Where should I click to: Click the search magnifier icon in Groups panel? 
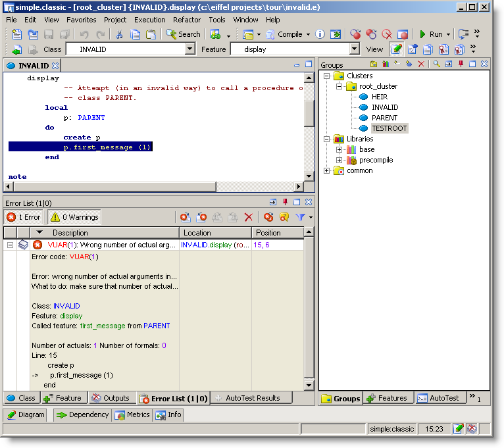pos(436,64)
